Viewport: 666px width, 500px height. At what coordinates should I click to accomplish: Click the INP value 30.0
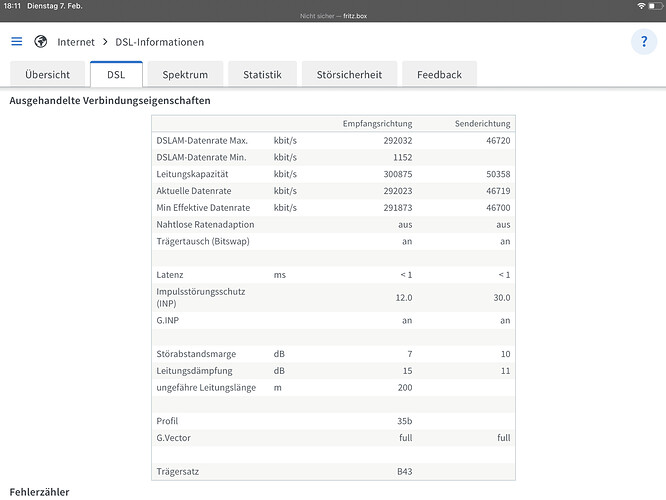(x=502, y=297)
